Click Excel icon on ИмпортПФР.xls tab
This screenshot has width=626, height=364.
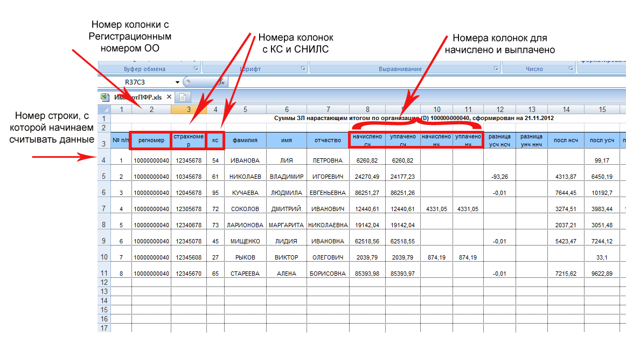pyautogui.click(x=105, y=97)
